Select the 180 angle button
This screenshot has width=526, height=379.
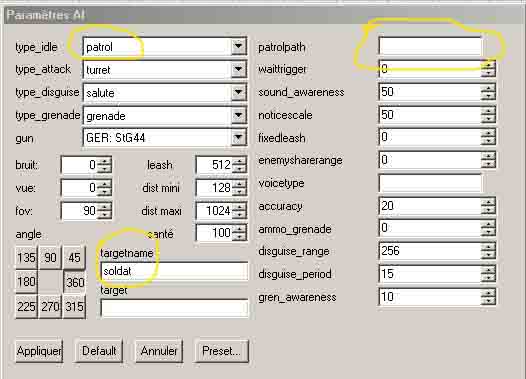pyautogui.click(x=26, y=282)
